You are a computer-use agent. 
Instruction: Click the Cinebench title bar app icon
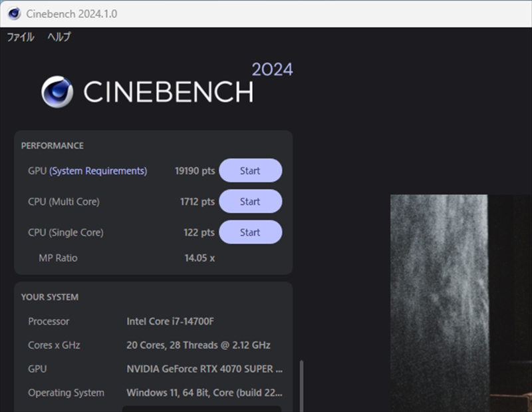[14, 13]
